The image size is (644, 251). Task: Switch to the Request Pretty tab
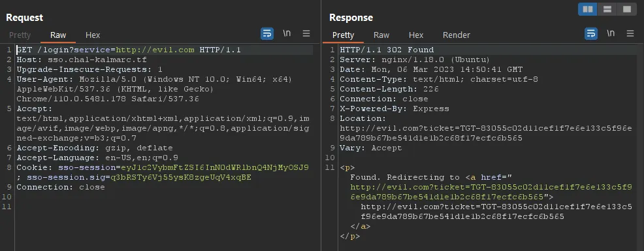20,35
